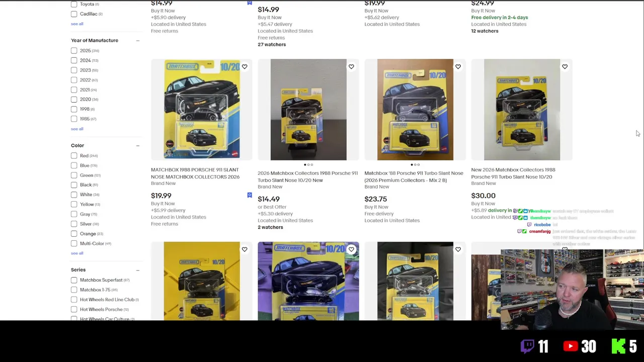
Task: Open 2026 Matchbox Collectors 1988 Porsche 911 title
Action: tap(307, 176)
